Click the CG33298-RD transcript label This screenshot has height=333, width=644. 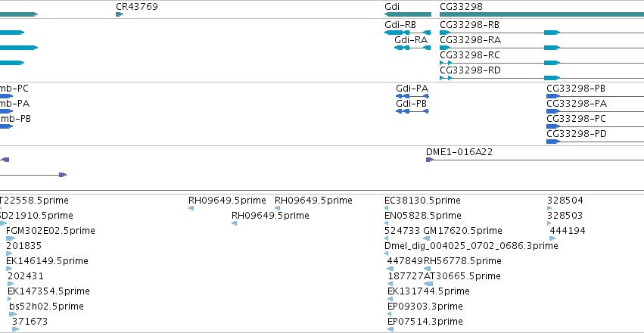pos(470,70)
